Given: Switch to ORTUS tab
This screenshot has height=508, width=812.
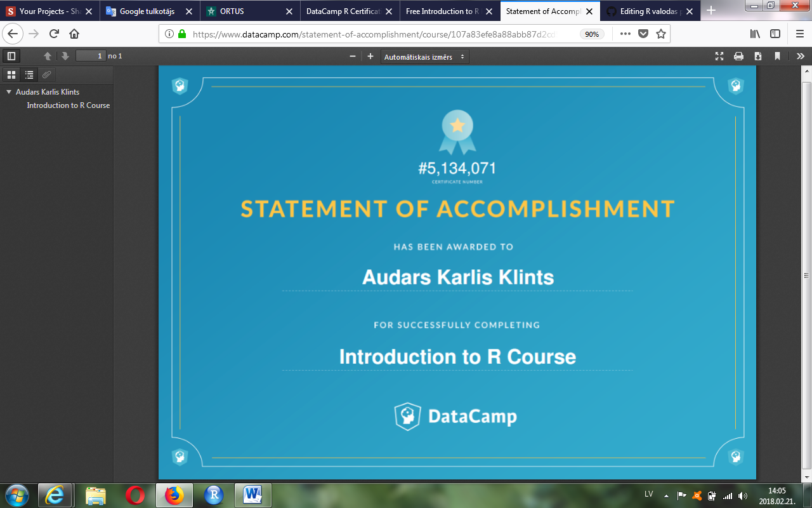Looking at the screenshot, I should point(250,11).
